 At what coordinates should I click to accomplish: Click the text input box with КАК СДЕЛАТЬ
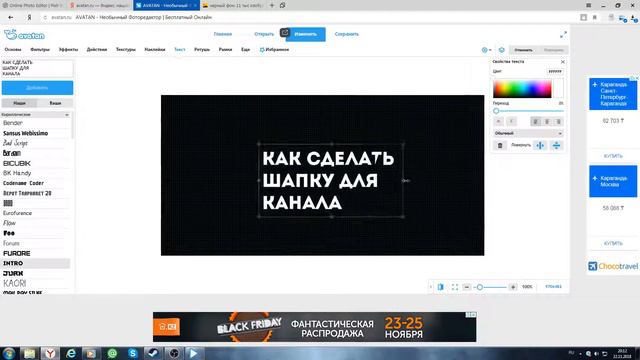coord(37,68)
